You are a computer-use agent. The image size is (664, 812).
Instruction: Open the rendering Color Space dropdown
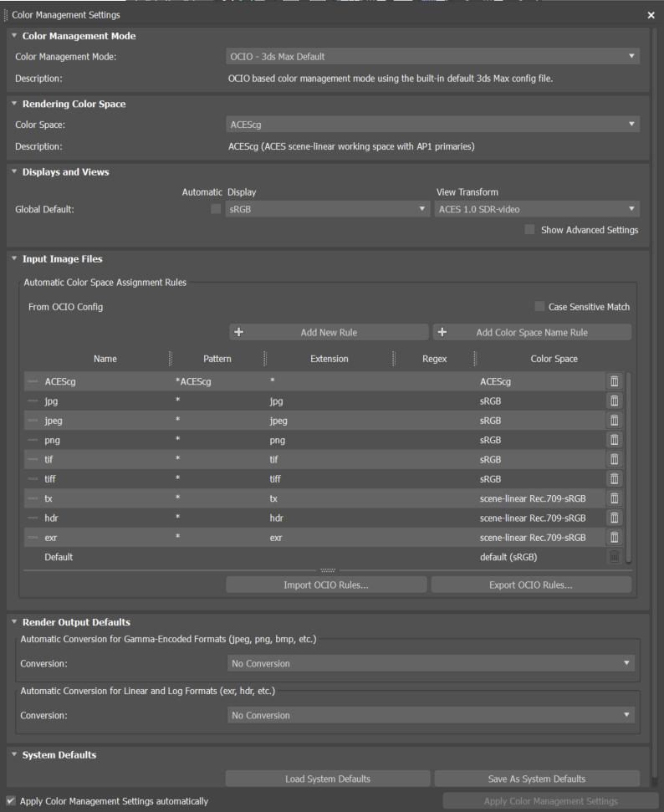point(432,125)
